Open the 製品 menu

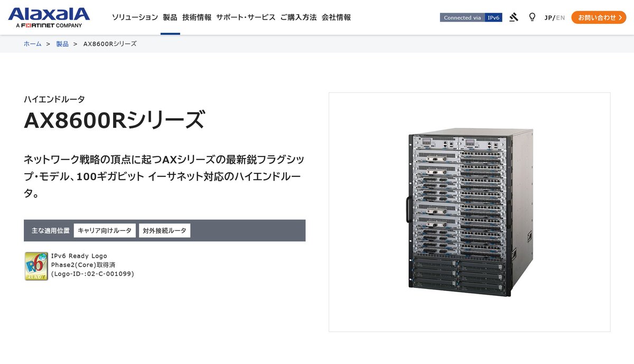(x=170, y=17)
